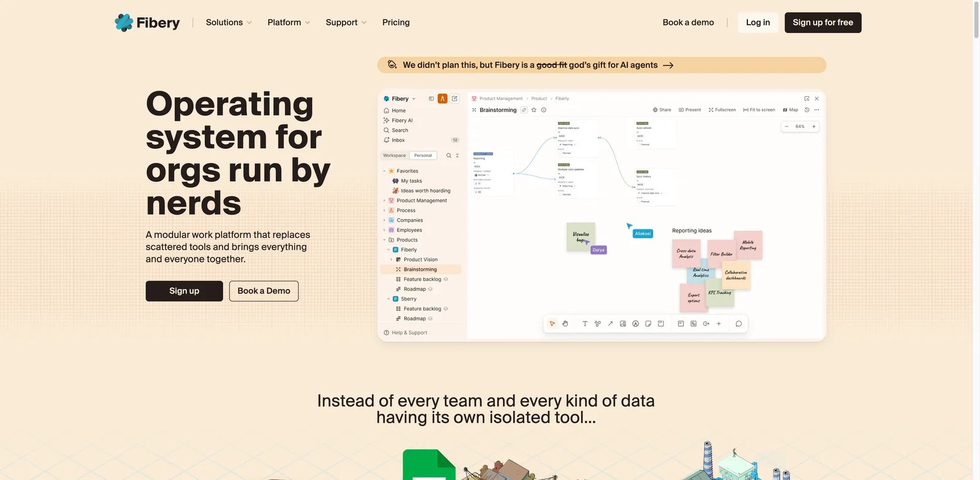Image resolution: width=980 pixels, height=480 pixels.
Task: Expand Product Management in sidebar tree
Action: [x=385, y=201]
